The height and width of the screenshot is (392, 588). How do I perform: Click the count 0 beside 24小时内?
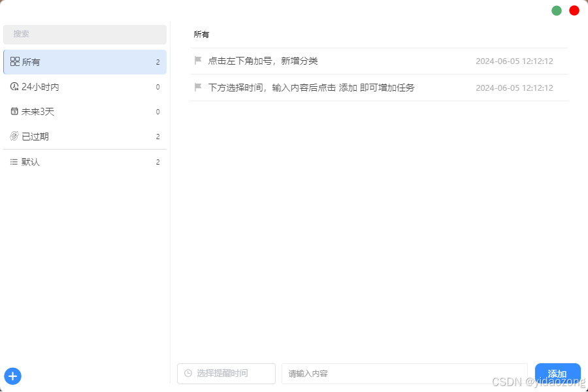[158, 87]
